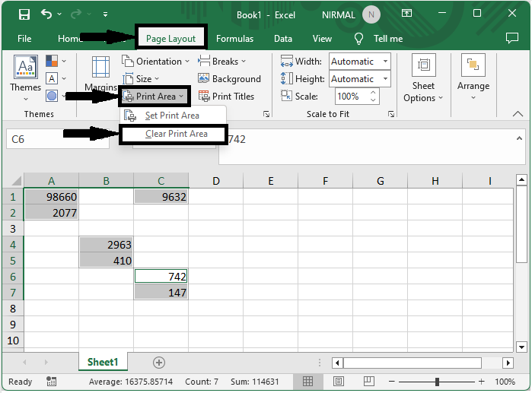Switch to the Page Layout tab
The image size is (532, 393).
click(170, 39)
